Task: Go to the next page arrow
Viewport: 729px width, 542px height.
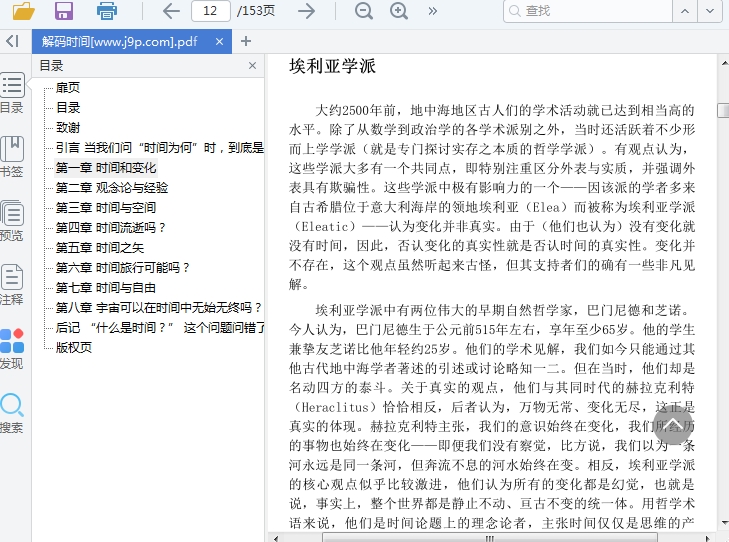Action: [x=306, y=11]
